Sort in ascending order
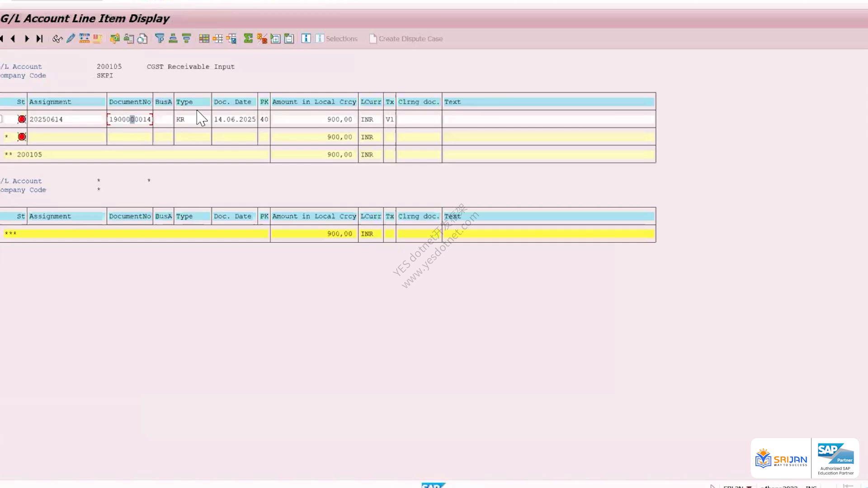868x488 pixels. [173, 39]
